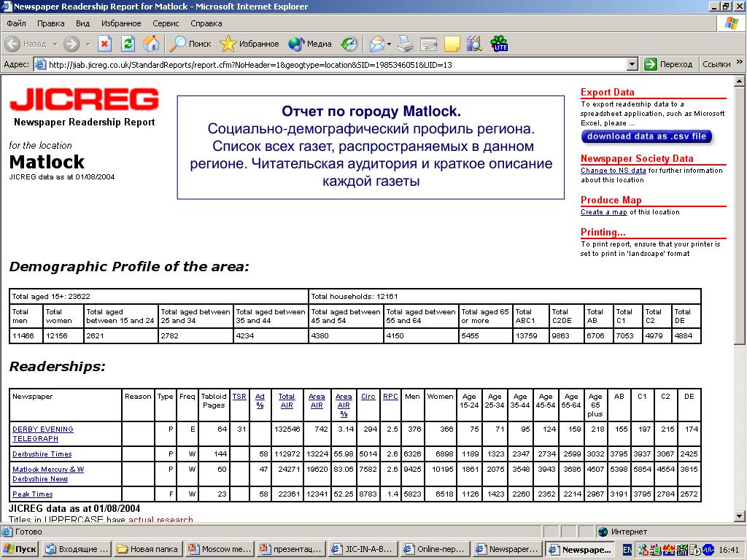Image resolution: width=747 pixels, height=560 pixels.
Task: Open the Поиск search pane
Action: point(190,44)
